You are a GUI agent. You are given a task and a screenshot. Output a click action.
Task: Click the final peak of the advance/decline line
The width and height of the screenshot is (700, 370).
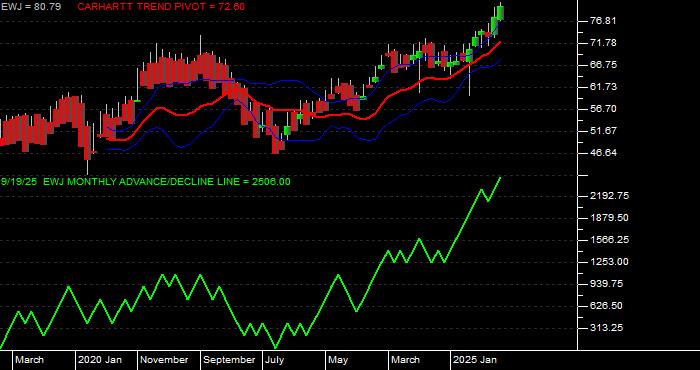pos(500,178)
